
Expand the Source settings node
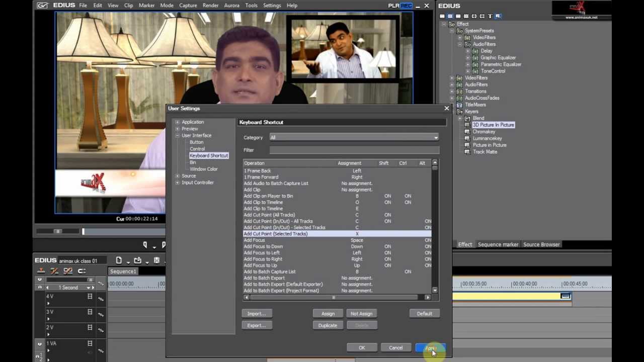pos(177,176)
